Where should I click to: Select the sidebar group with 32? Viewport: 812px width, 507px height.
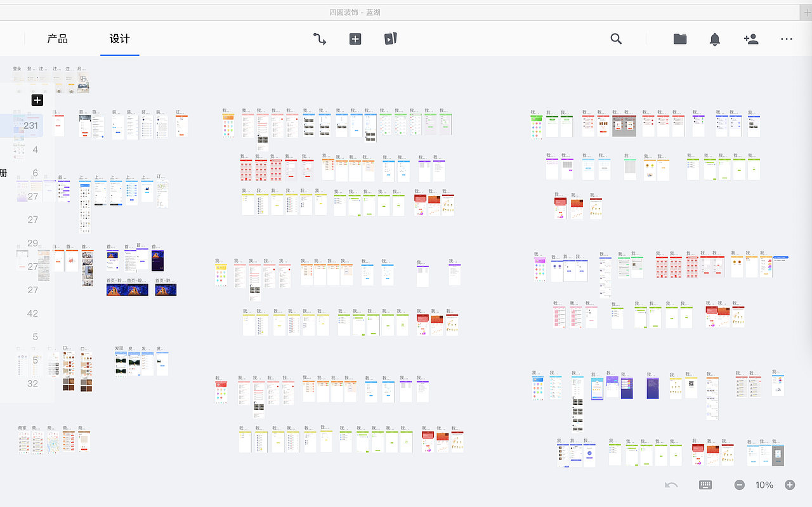click(x=32, y=384)
